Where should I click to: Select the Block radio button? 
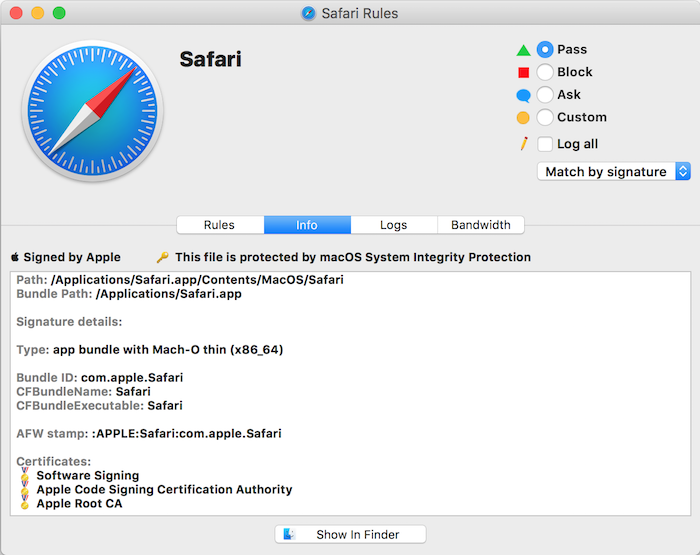(x=545, y=72)
